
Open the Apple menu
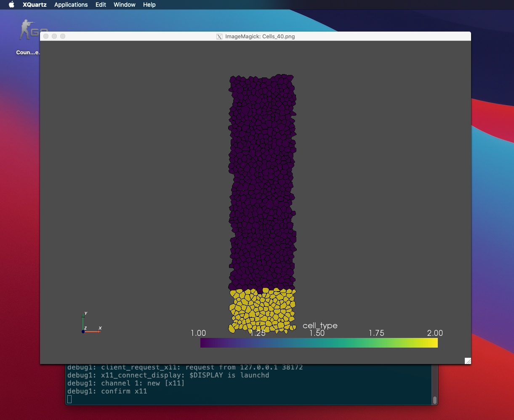click(11, 5)
